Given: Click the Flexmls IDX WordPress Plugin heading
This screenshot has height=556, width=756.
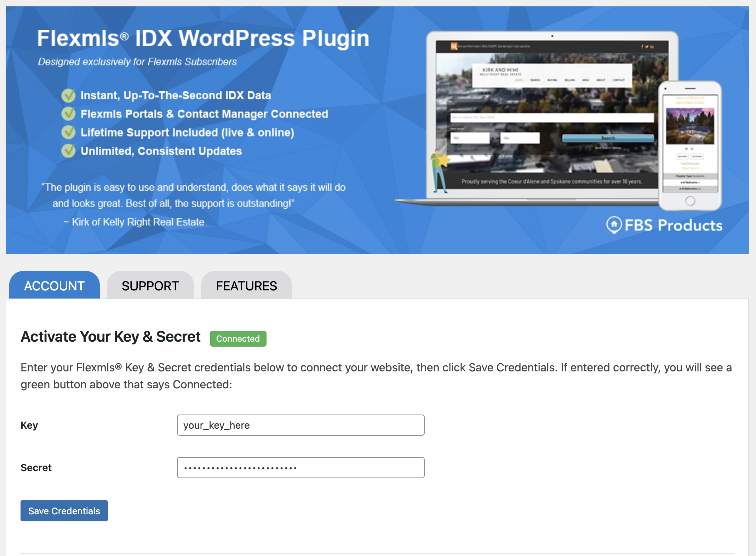Looking at the screenshot, I should click(203, 38).
